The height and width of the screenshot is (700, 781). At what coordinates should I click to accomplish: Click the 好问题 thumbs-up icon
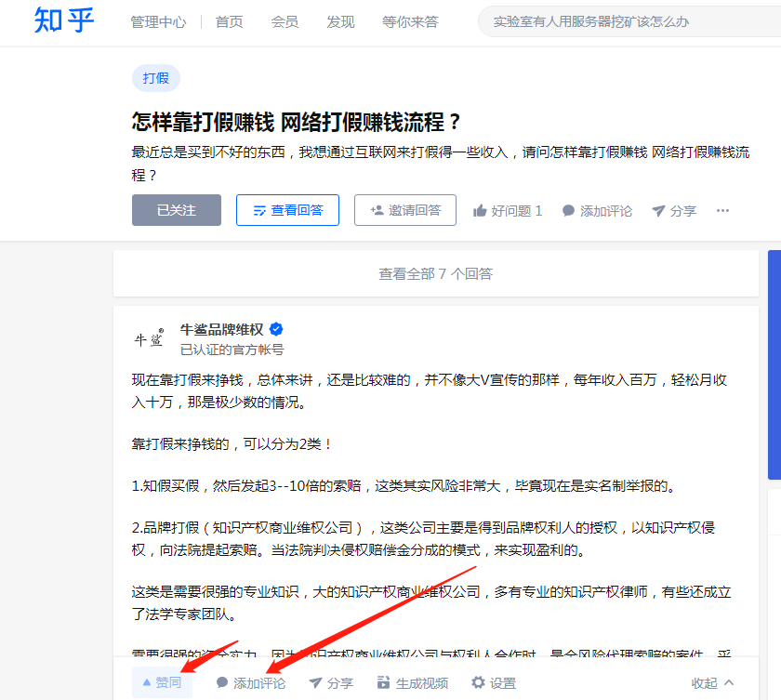click(x=480, y=211)
